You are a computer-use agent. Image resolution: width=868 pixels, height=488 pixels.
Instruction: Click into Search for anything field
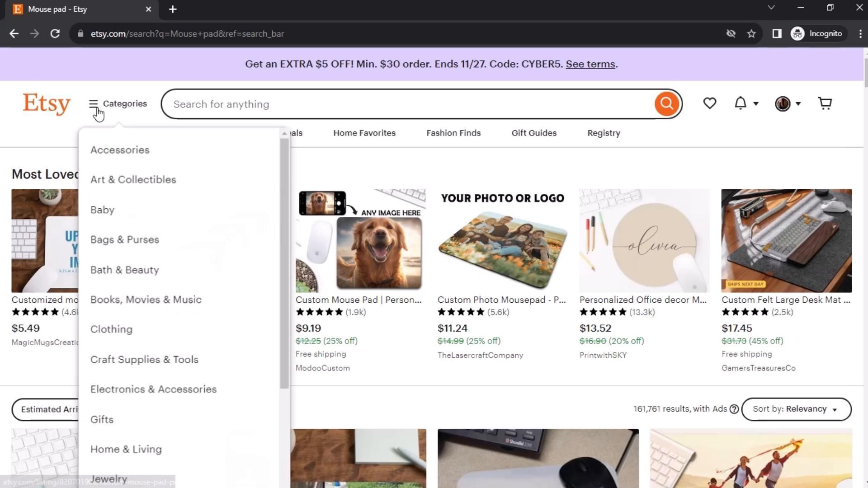coord(407,104)
